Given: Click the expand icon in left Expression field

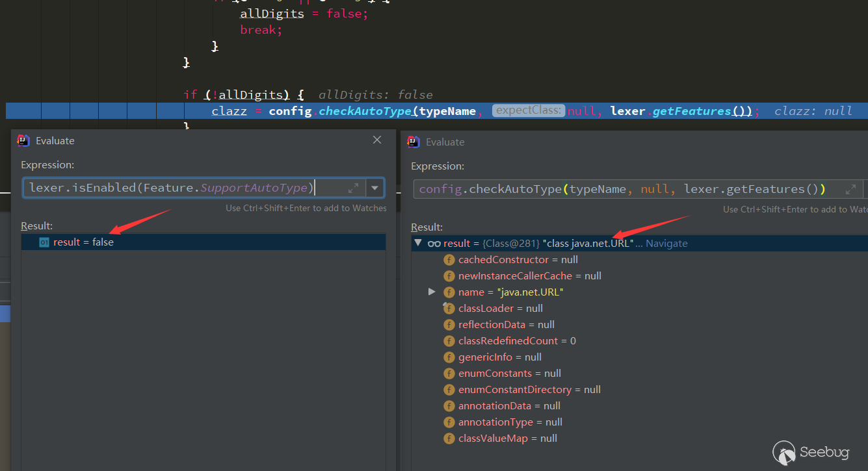Looking at the screenshot, I should (x=353, y=188).
